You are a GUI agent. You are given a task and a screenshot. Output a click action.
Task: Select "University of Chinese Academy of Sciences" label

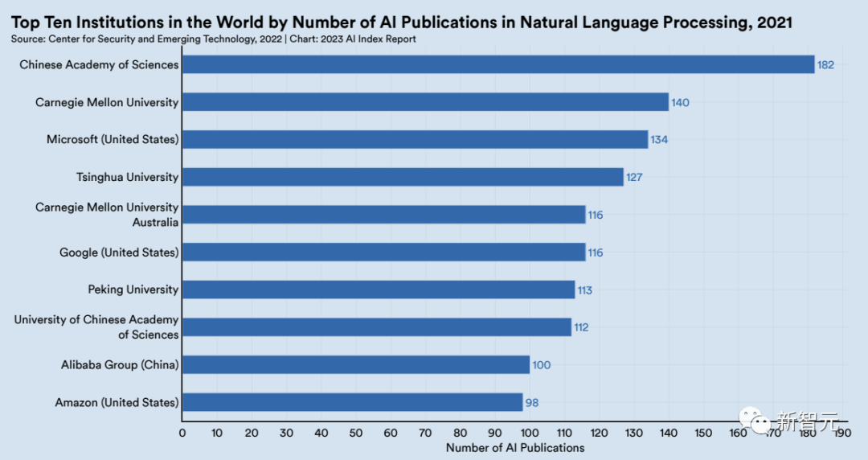click(96, 327)
